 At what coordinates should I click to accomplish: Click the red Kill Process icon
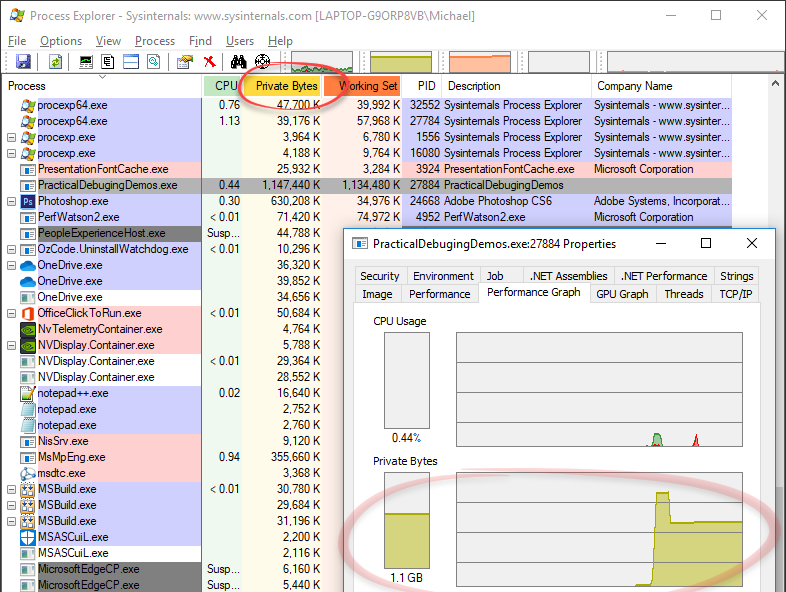point(210,62)
